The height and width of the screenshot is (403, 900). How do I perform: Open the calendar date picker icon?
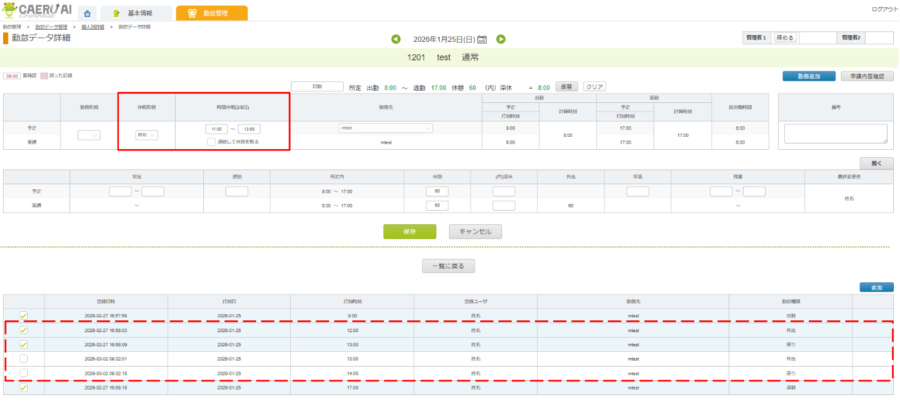[482, 39]
